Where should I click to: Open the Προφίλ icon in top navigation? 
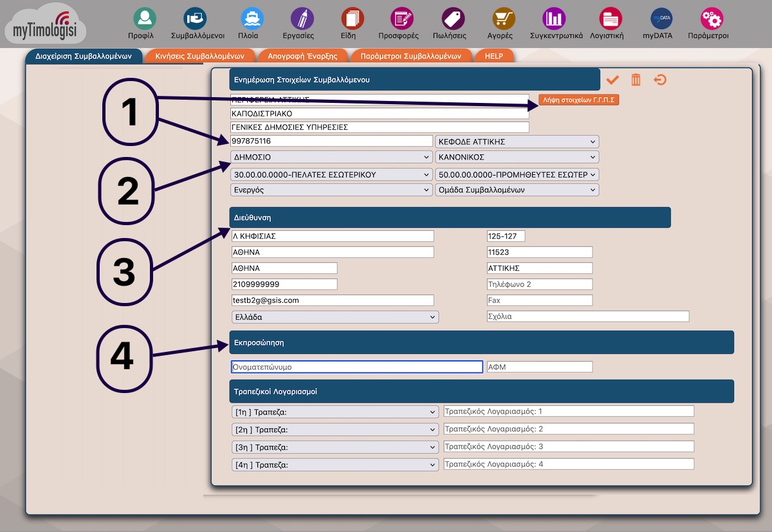point(145,18)
